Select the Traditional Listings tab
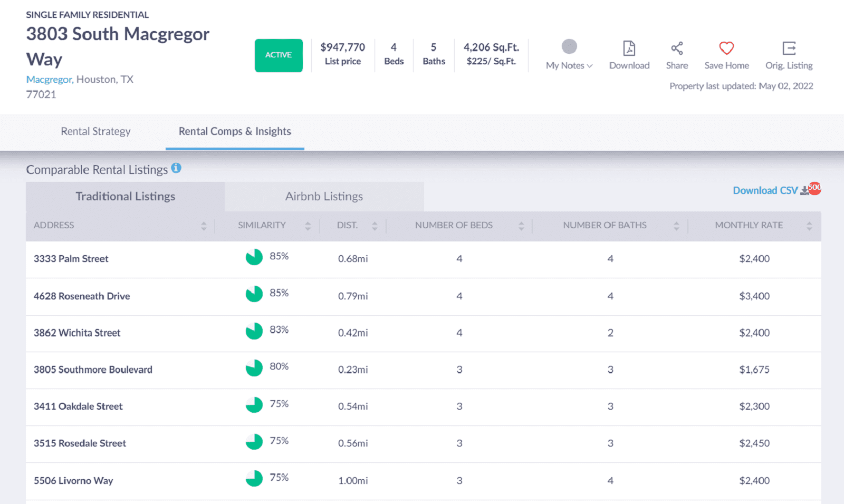This screenshot has width=844, height=504. [125, 196]
